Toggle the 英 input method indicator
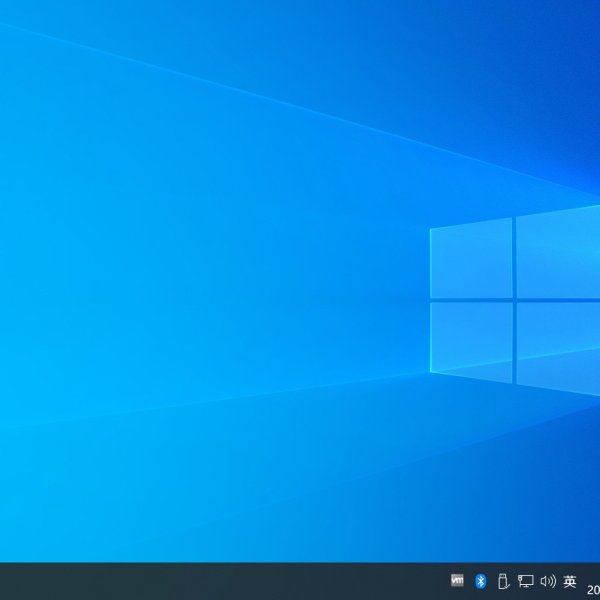Viewport: 600px width, 600px height. tap(570, 581)
